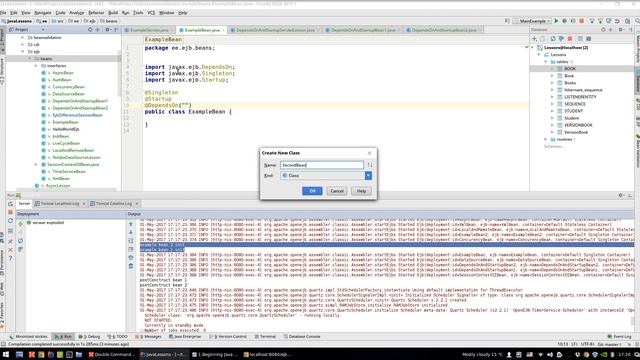
Task: Expand the interfaces folder
Action: [36, 66]
